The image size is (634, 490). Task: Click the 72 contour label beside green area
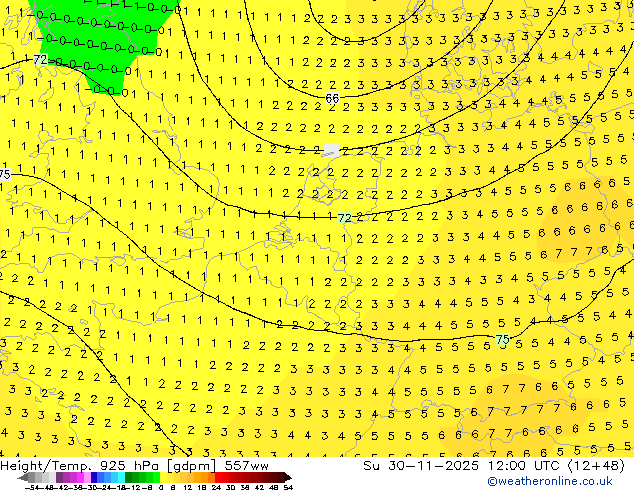click(40, 60)
